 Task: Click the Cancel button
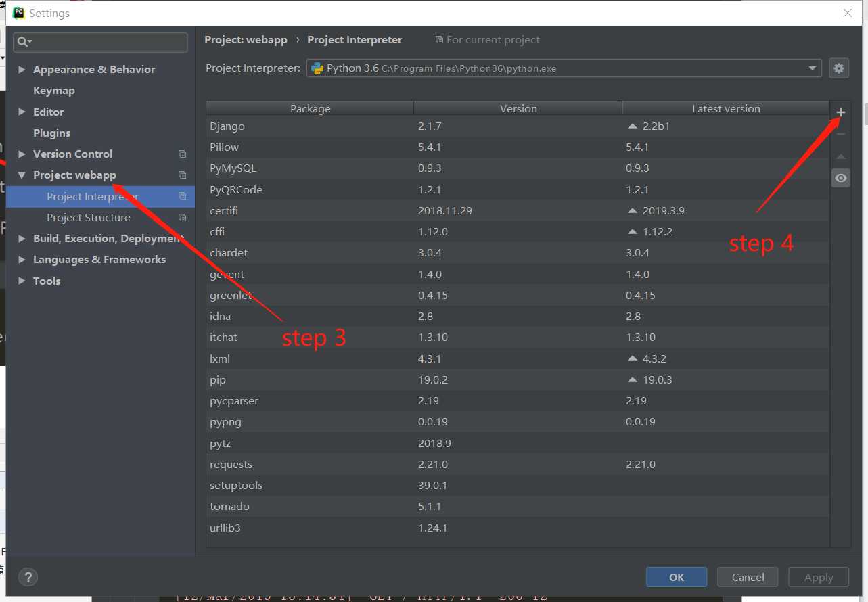tap(748, 577)
